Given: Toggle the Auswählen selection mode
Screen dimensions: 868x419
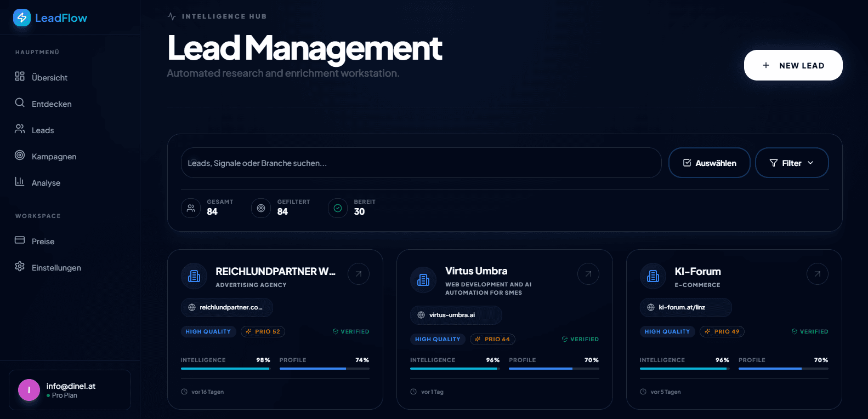Looking at the screenshot, I should click(710, 163).
